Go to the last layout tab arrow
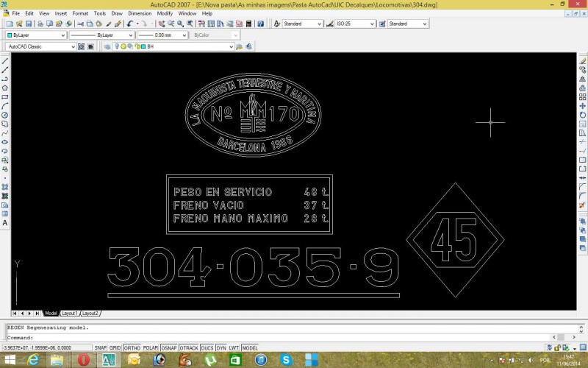 [37, 314]
